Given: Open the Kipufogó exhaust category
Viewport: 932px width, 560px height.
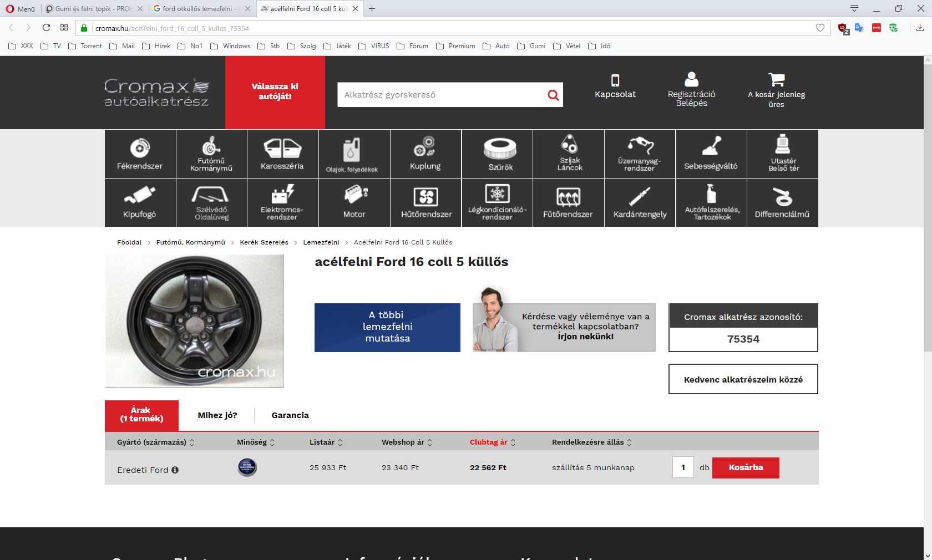Looking at the screenshot, I should (x=140, y=203).
